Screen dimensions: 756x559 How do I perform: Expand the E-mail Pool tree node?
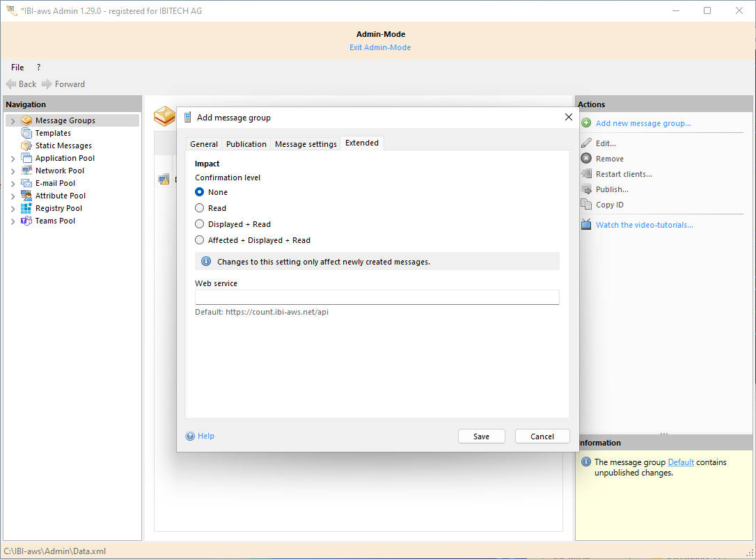(13, 184)
